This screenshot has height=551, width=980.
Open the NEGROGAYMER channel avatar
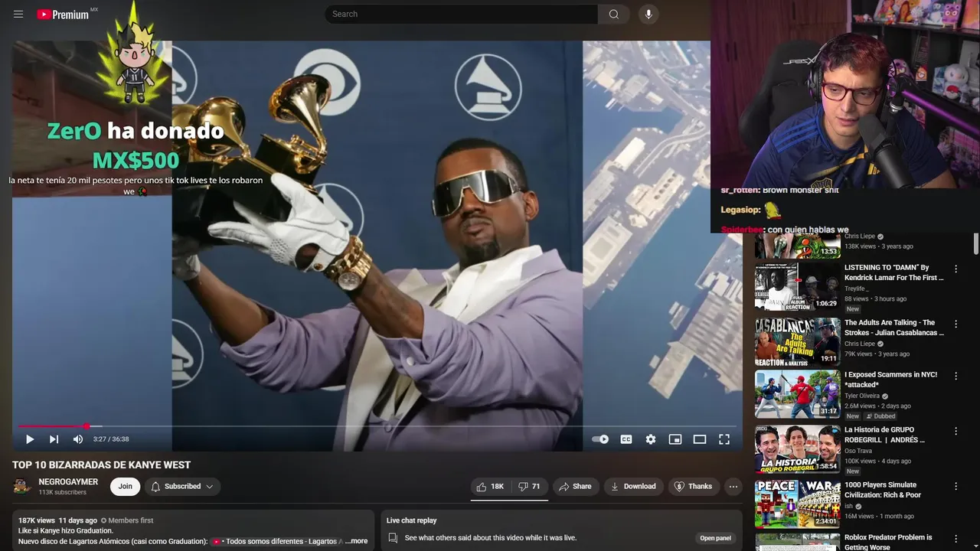click(22, 486)
